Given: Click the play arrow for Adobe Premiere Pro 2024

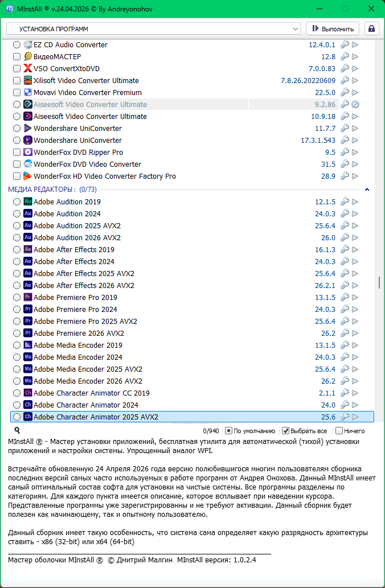Looking at the screenshot, I should point(355,309).
